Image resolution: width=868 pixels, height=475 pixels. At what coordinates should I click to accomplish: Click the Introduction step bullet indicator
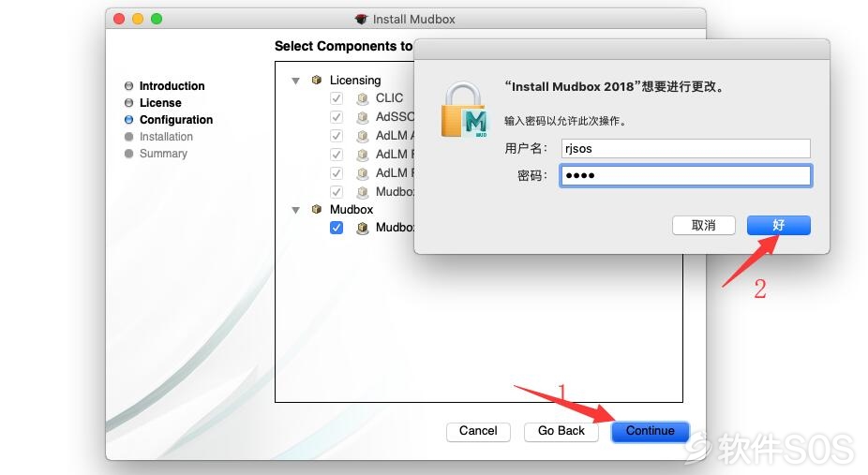coord(129,85)
